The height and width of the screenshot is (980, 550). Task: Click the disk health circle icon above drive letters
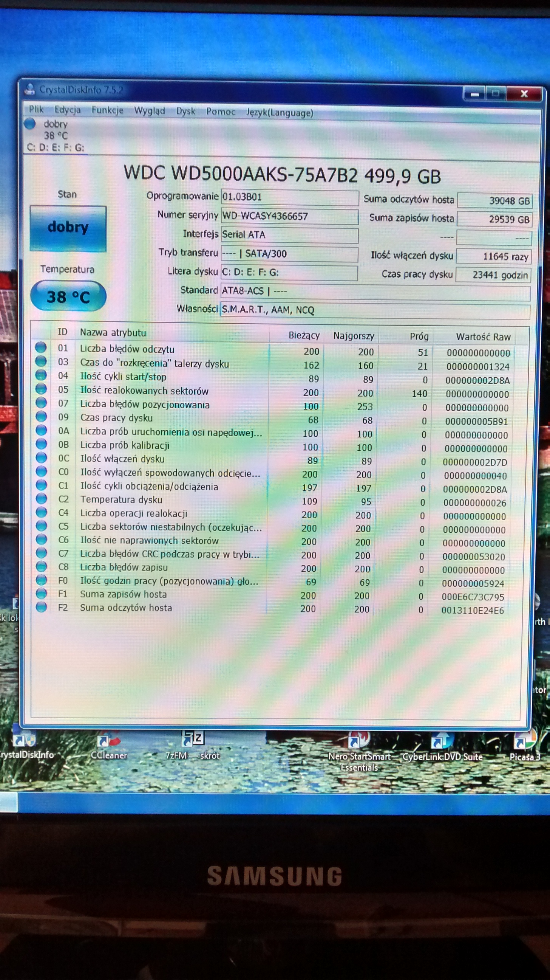(x=30, y=123)
